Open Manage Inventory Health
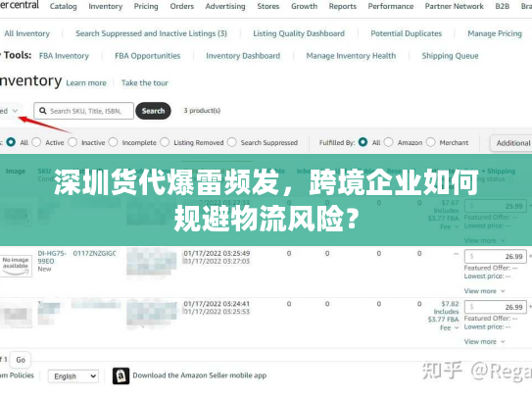The image size is (532, 400). (351, 56)
